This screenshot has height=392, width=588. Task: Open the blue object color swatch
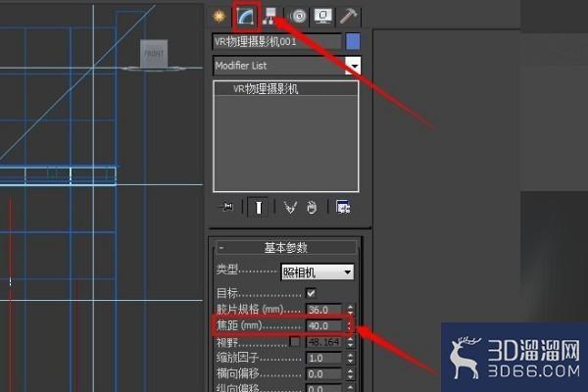click(353, 41)
